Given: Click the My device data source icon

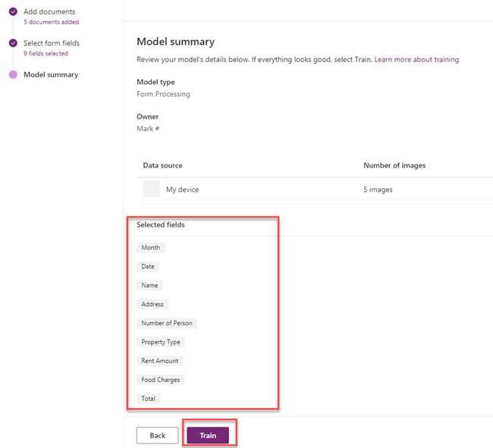Looking at the screenshot, I should [x=151, y=190].
